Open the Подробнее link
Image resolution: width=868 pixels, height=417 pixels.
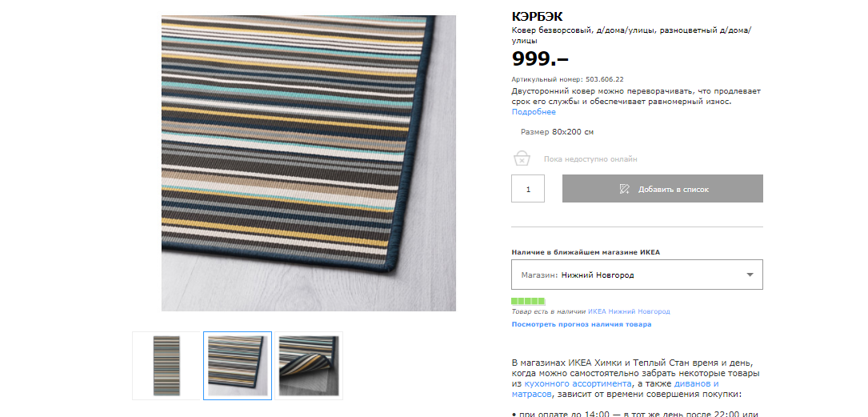click(534, 112)
